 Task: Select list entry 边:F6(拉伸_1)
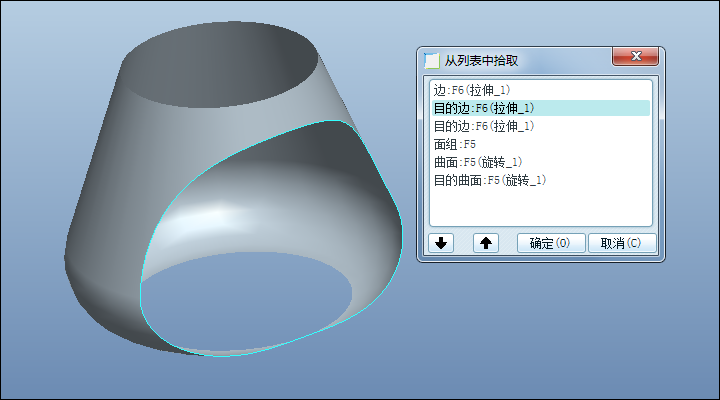point(540,90)
